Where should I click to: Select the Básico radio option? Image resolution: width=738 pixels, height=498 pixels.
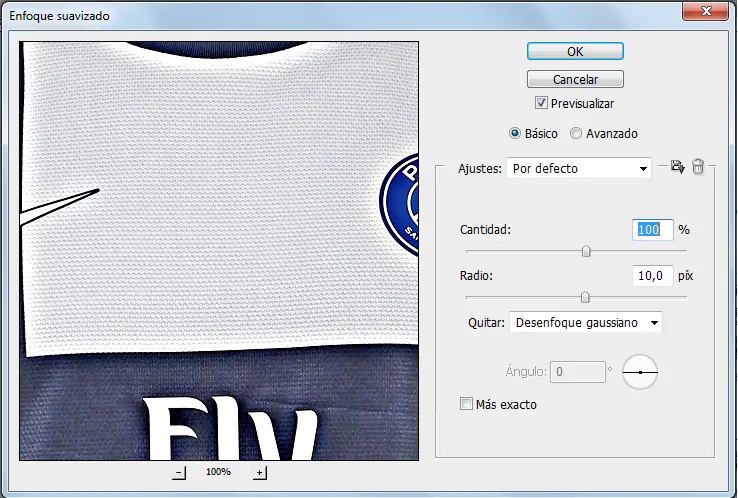coord(515,133)
